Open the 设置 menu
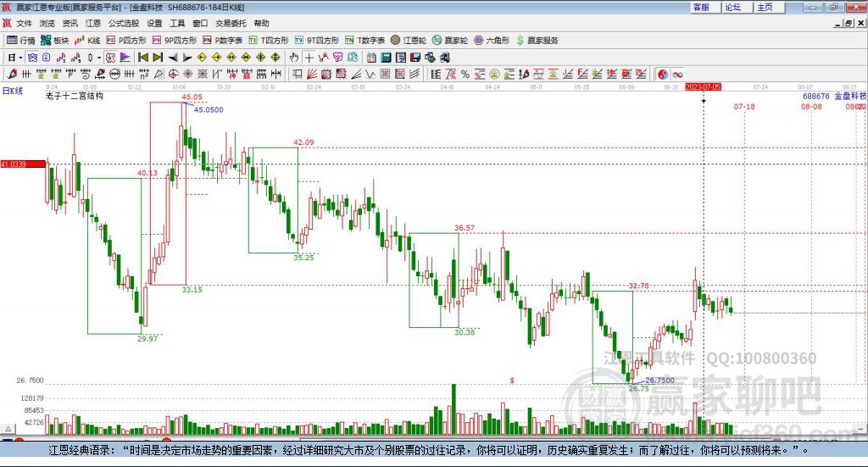The width and height of the screenshot is (868, 467). click(154, 23)
